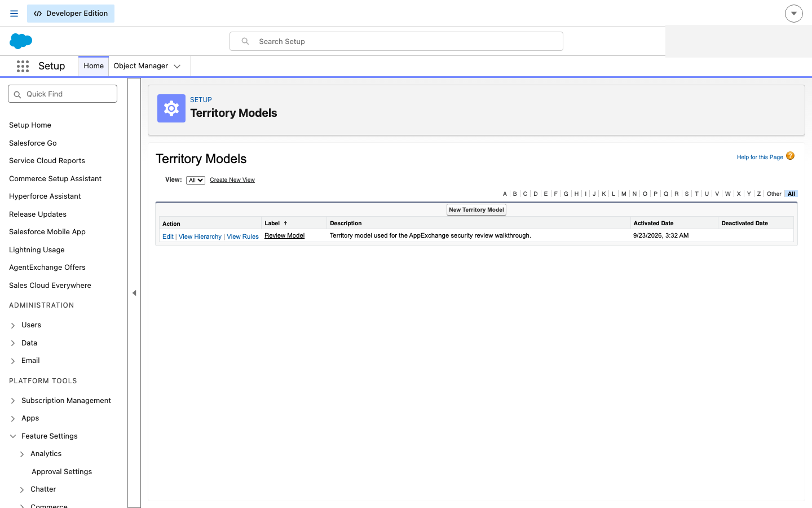The height and width of the screenshot is (508, 812).
Task: Expand the Apps section
Action: click(x=13, y=419)
